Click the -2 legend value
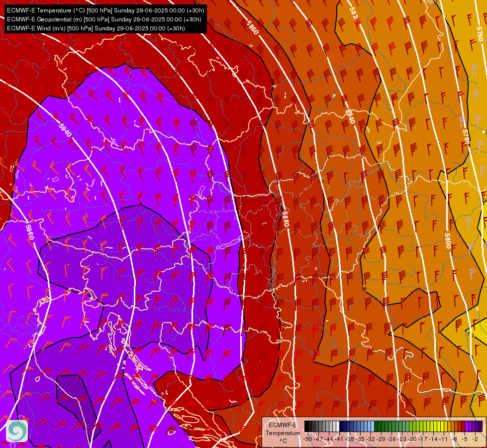The image size is (487, 448). [x=475, y=439]
